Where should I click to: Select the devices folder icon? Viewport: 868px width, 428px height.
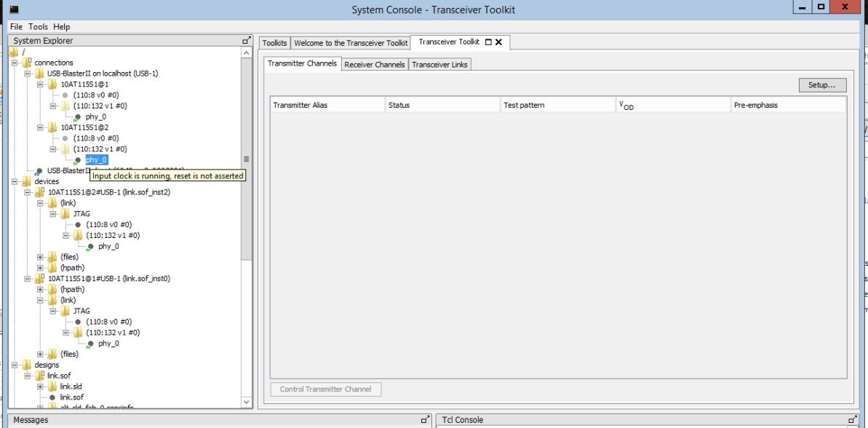click(x=27, y=182)
